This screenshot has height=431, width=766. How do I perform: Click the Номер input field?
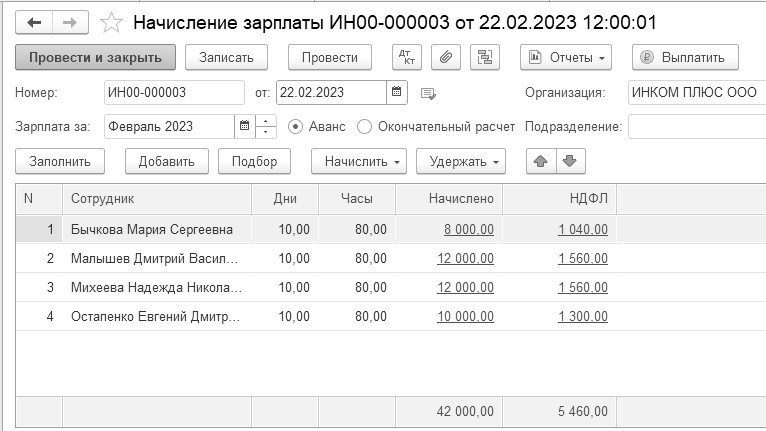[173, 93]
